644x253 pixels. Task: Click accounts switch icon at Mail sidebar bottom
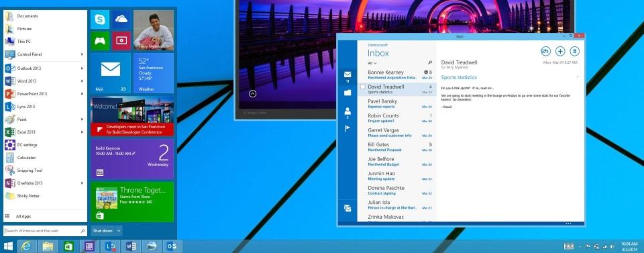[347, 208]
